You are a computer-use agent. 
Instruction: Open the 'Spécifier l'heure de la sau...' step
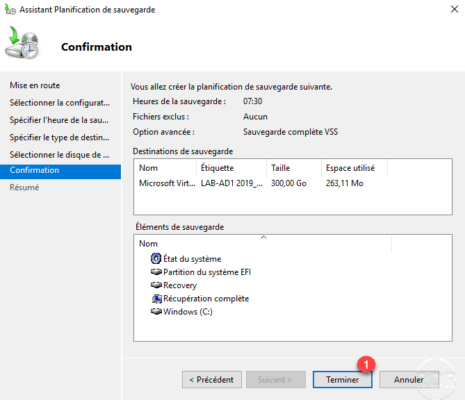pyautogui.click(x=59, y=120)
